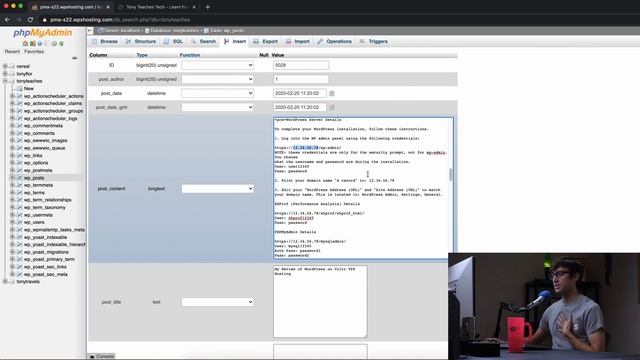This screenshot has height=360, width=640.
Task: Close the pma-s22.wpxhosting.com browser tab
Action: (108, 7)
